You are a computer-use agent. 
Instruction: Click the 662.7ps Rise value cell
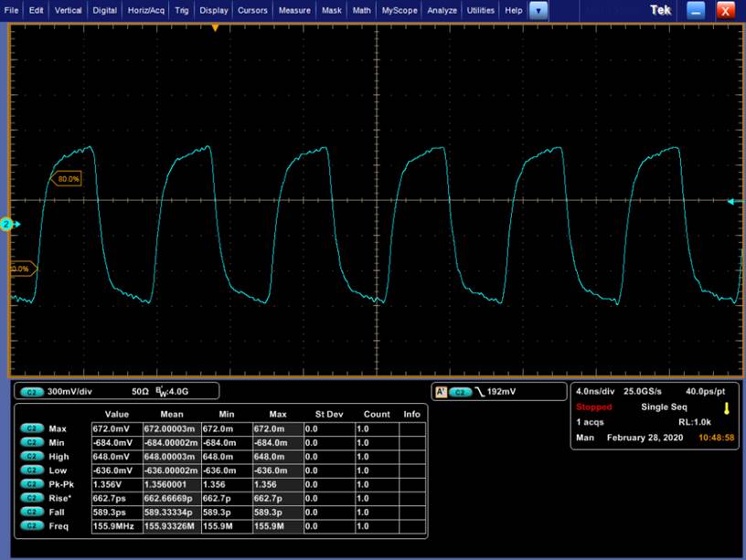click(x=117, y=498)
